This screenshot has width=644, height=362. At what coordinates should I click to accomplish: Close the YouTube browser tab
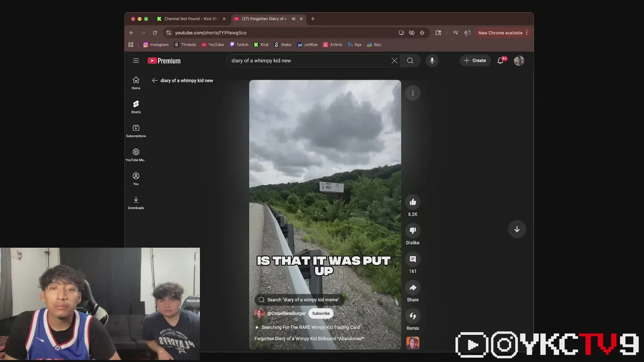point(301,19)
